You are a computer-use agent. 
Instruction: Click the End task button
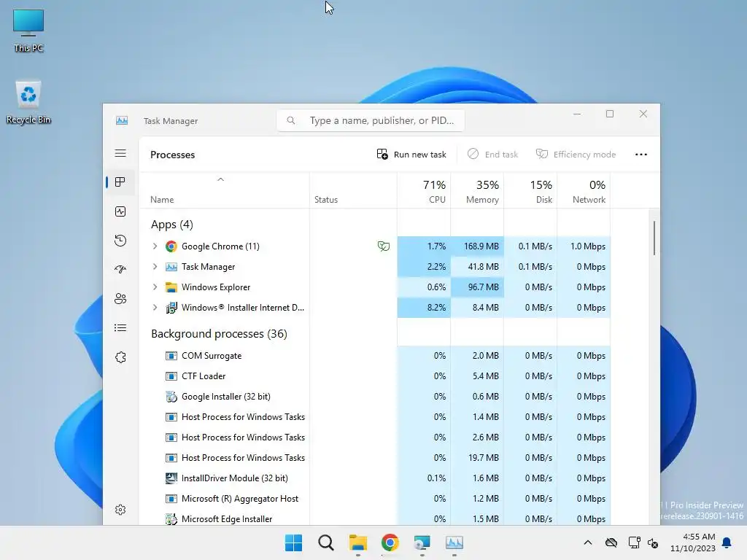pyautogui.click(x=492, y=155)
